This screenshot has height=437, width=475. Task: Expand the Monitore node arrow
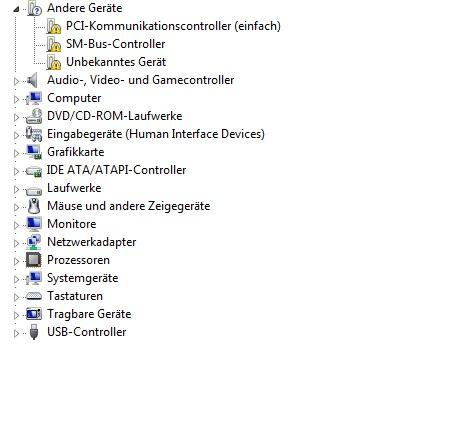click(x=16, y=225)
